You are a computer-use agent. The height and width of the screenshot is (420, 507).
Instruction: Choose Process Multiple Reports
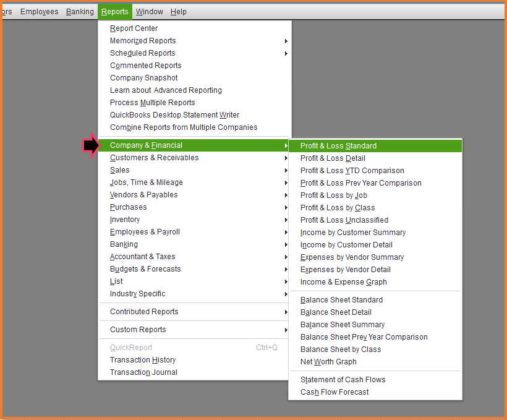click(195, 103)
